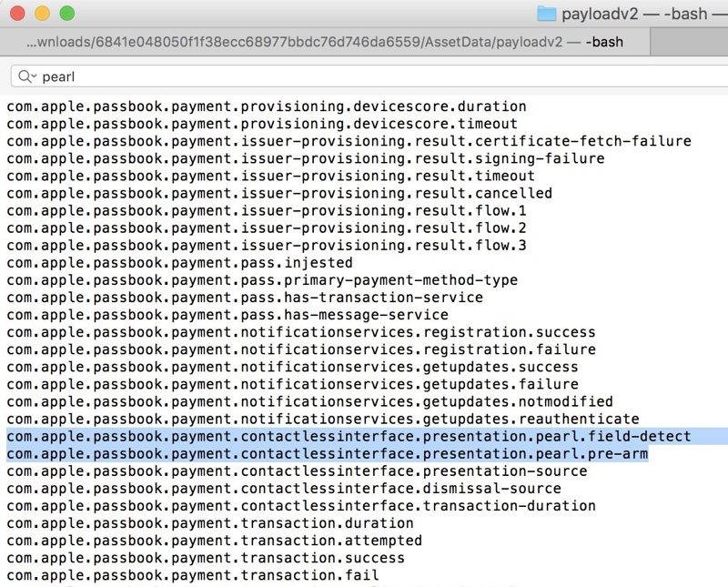Select the transaction.attempted line
The height and width of the screenshot is (587, 728).
click(x=214, y=540)
